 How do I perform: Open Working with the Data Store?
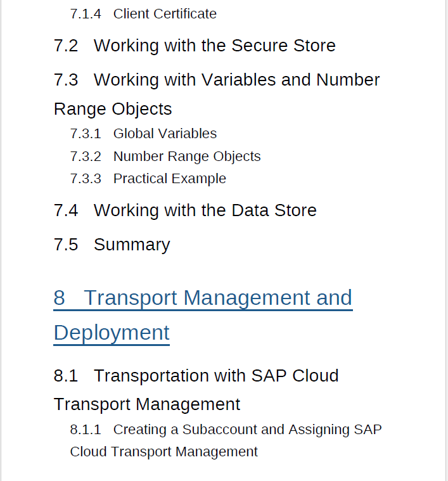pyautogui.click(x=205, y=210)
